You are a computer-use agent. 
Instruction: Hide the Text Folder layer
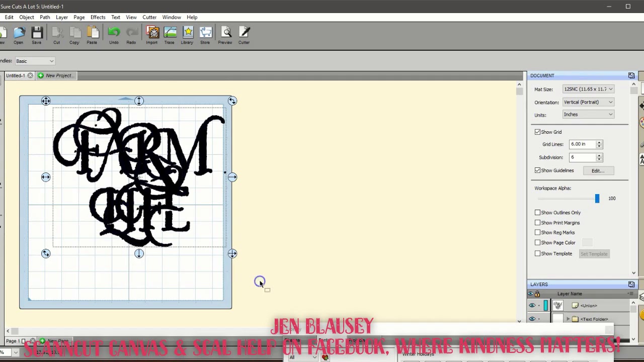(x=532, y=319)
